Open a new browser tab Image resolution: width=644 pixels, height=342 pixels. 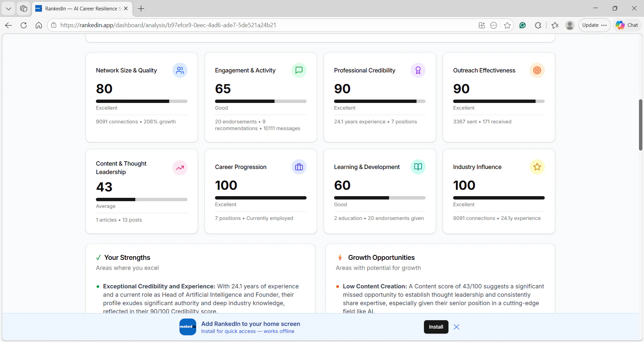pos(141,9)
